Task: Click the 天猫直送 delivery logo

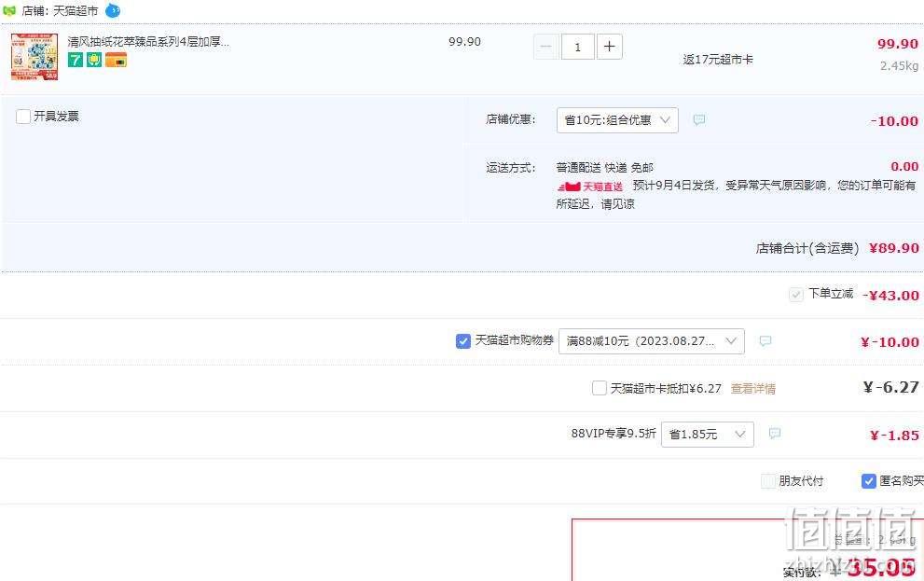Action: [590, 187]
